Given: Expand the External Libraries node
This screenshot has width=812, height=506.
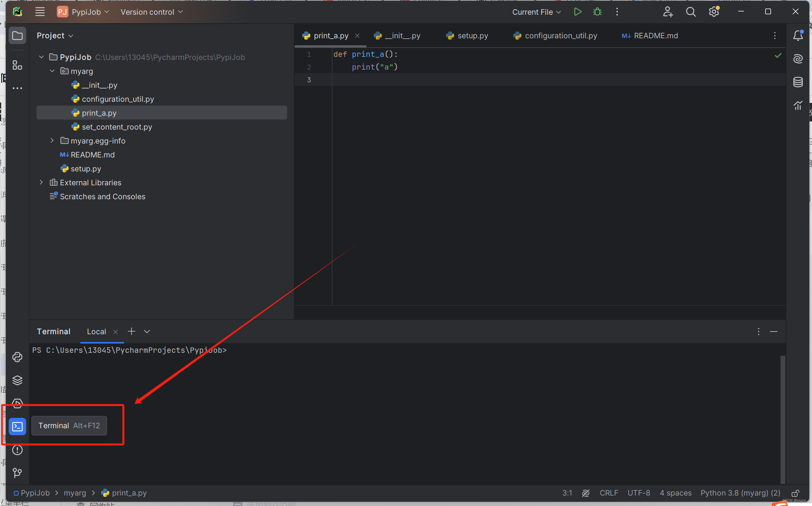Looking at the screenshot, I should tap(41, 183).
